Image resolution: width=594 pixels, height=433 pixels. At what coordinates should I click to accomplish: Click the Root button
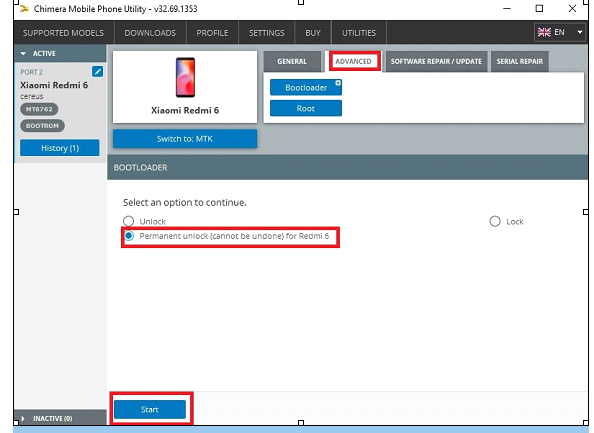tap(306, 108)
